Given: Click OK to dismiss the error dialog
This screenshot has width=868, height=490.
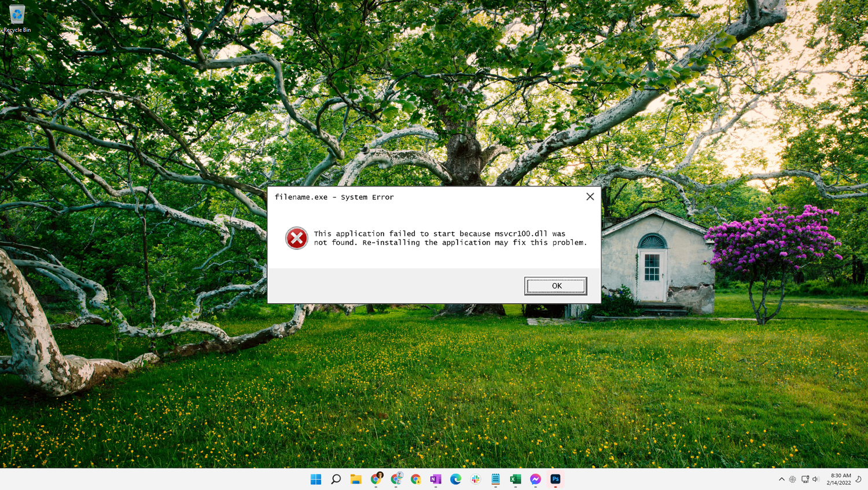Looking at the screenshot, I should click(556, 286).
